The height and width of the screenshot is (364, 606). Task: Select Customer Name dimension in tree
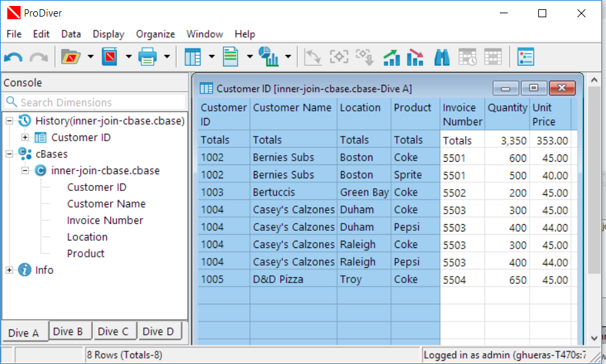(x=106, y=204)
